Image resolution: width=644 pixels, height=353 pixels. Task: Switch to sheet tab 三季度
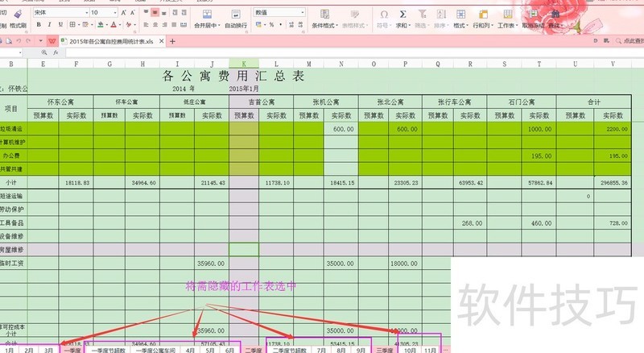pyautogui.click(x=385, y=350)
